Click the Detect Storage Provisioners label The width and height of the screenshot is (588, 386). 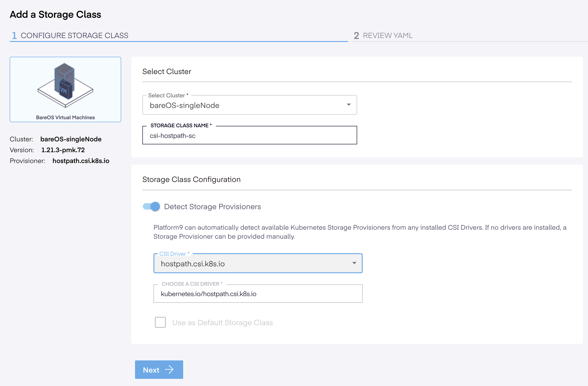[212, 207]
